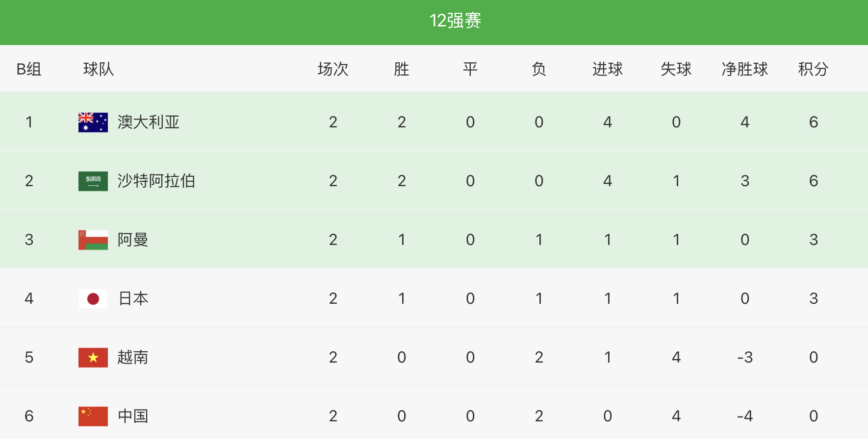
Task: Click the Australia flag icon
Action: (x=93, y=122)
